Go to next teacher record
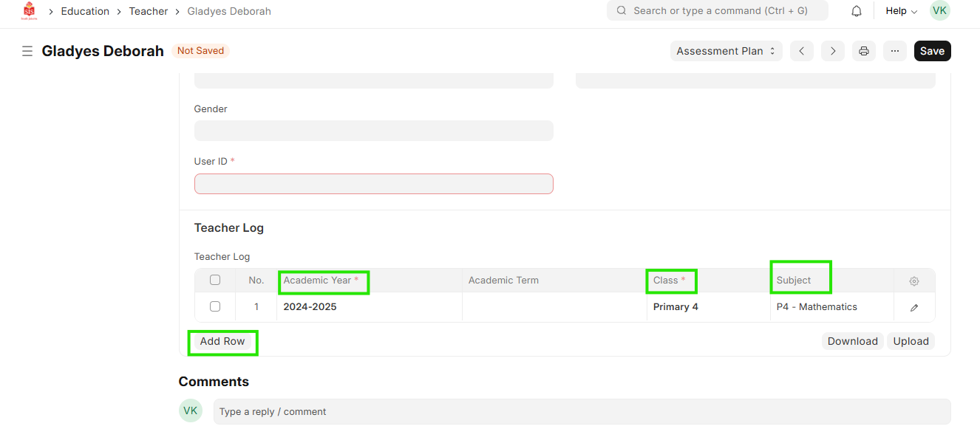The width and height of the screenshot is (980, 426). 832,51
